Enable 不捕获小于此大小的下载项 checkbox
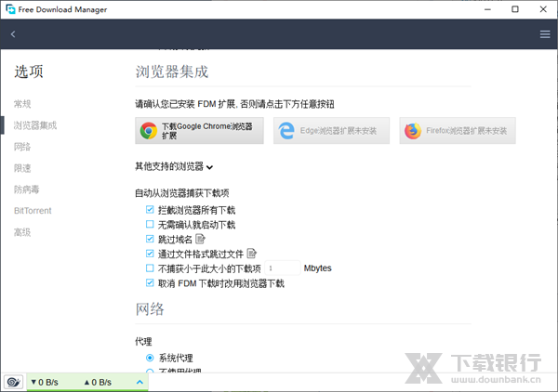 [x=150, y=268]
